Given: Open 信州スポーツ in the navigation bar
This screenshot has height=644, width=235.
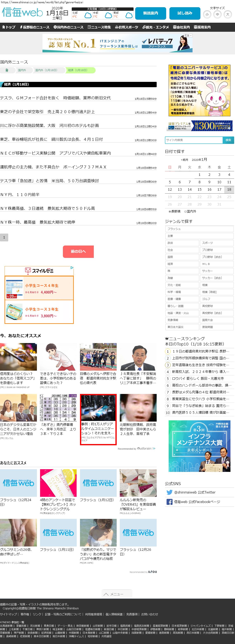Looking at the screenshot, I should 127,27.
